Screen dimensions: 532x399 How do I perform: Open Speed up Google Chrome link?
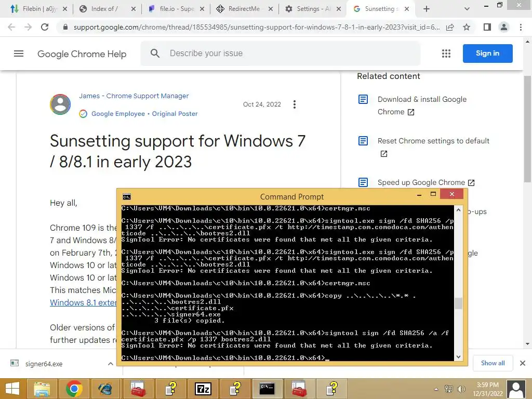pyautogui.click(x=426, y=182)
